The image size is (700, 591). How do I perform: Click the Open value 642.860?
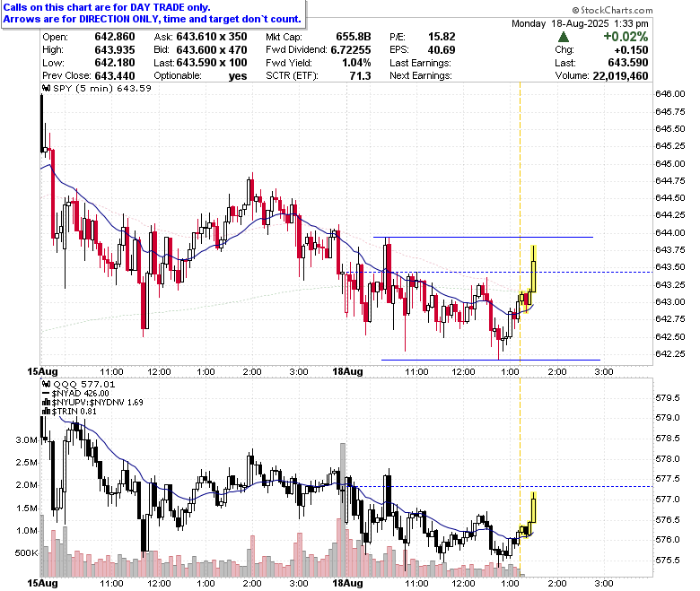tap(115, 37)
